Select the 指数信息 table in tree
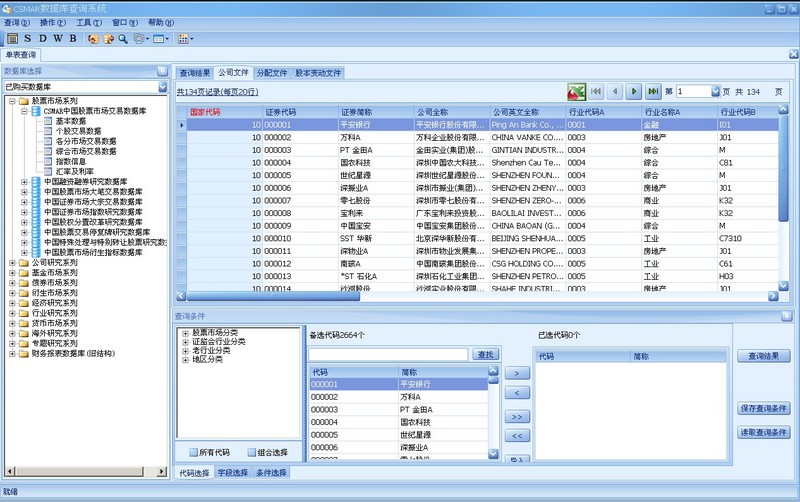The height and width of the screenshot is (502, 800). tap(70, 161)
